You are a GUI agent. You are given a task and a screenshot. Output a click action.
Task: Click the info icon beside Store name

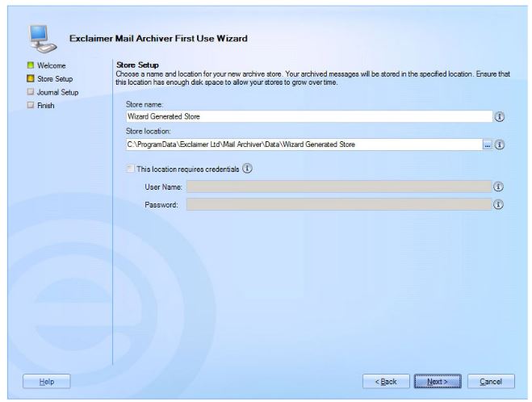499,117
